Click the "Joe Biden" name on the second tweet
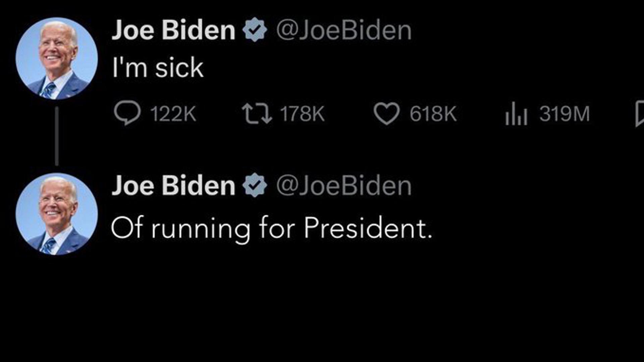The width and height of the screenshot is (644, 362). coord(173,186)
